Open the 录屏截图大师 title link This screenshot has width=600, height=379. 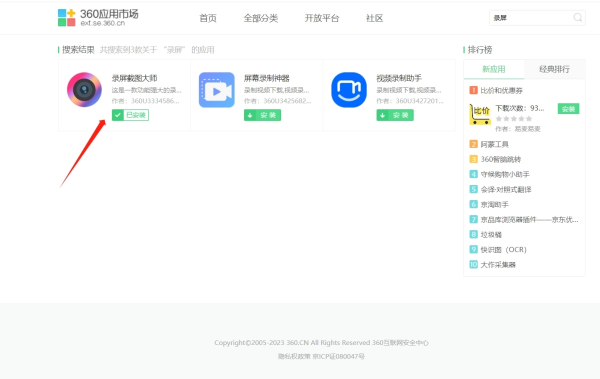134,78
